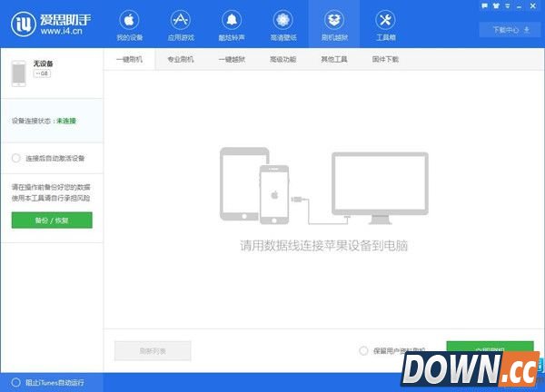Switch to 专业刷机 tab

[181, 59]
